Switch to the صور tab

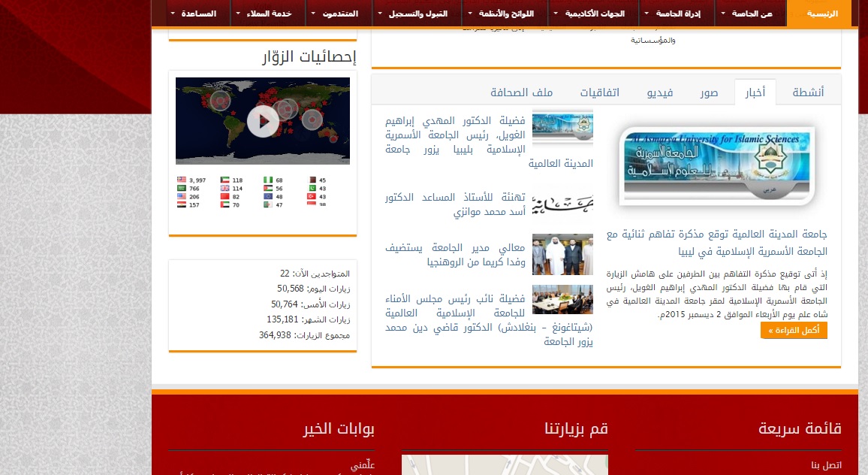coord(710,92)
